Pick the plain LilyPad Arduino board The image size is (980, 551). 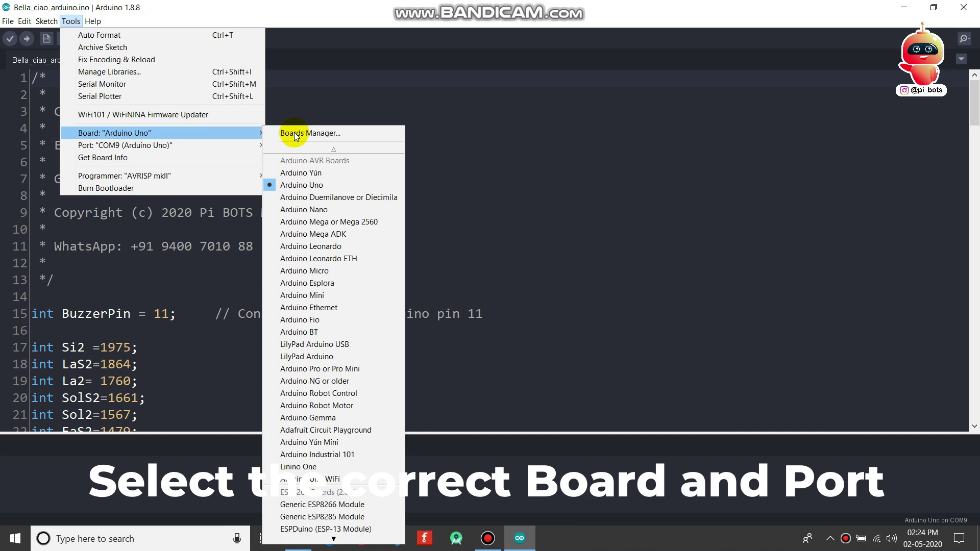(333, 357)
